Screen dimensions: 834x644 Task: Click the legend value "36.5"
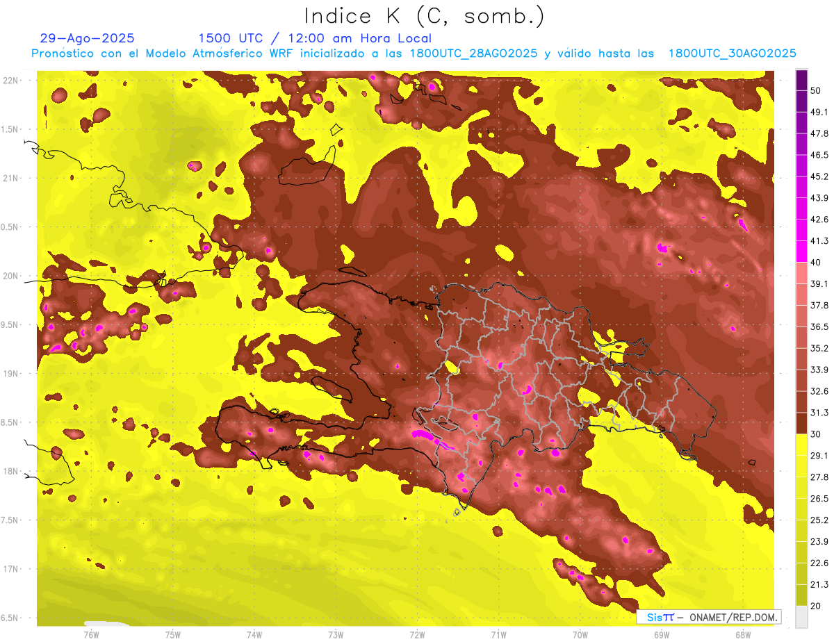[819, 327]
